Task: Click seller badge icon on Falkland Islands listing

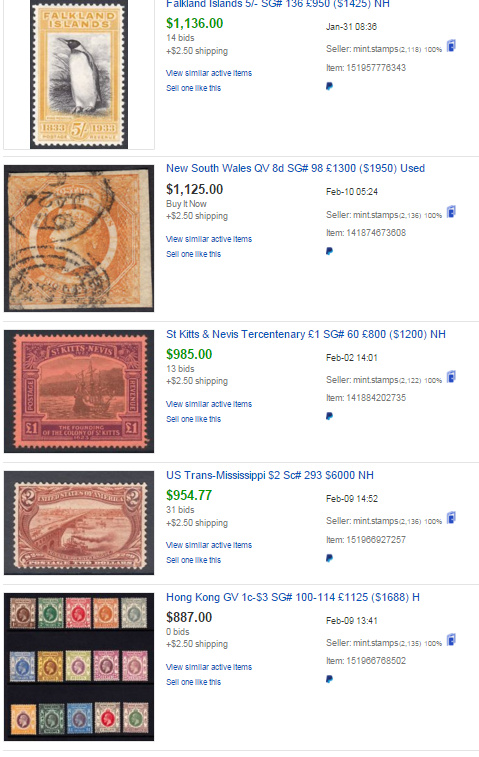Action: tap(451, 46)
